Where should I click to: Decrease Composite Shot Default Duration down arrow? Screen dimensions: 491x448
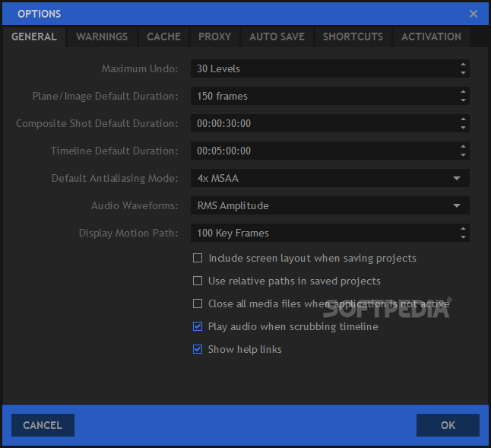point(463,128)
